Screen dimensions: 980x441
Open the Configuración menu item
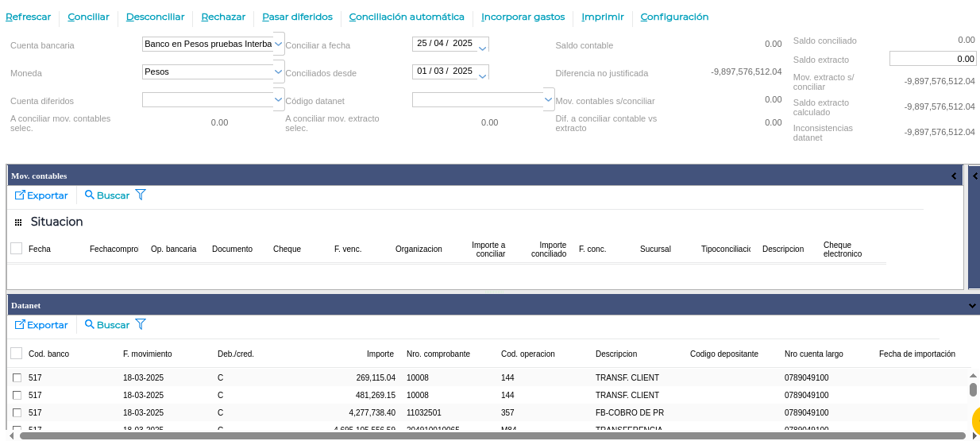tap(674, 17)
